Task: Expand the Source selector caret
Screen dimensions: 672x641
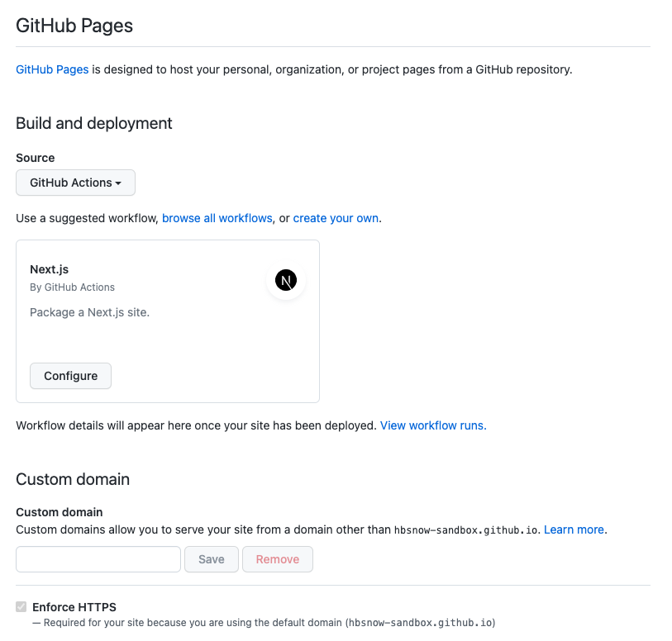Action: [x=120, y=183]
